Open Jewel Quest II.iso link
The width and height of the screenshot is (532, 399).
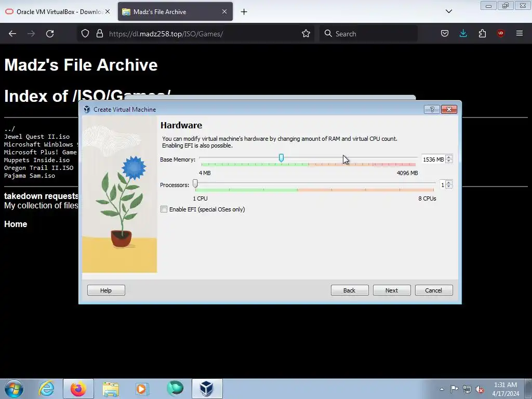click(x=37, y=137)
